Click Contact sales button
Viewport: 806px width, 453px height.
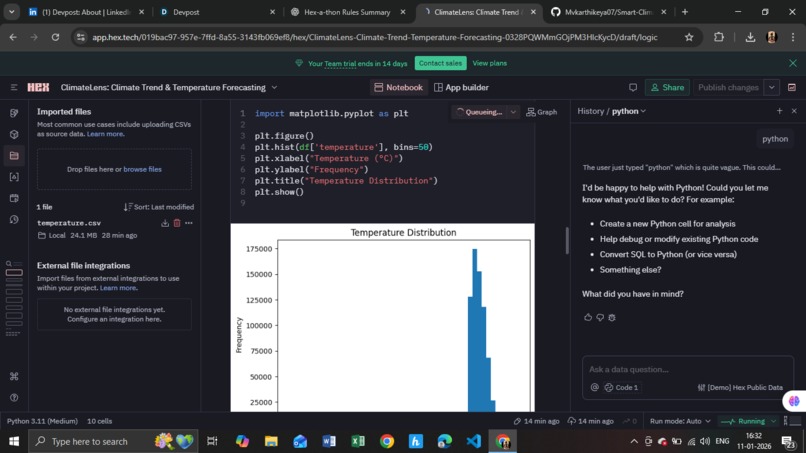[x=441, y=63]
